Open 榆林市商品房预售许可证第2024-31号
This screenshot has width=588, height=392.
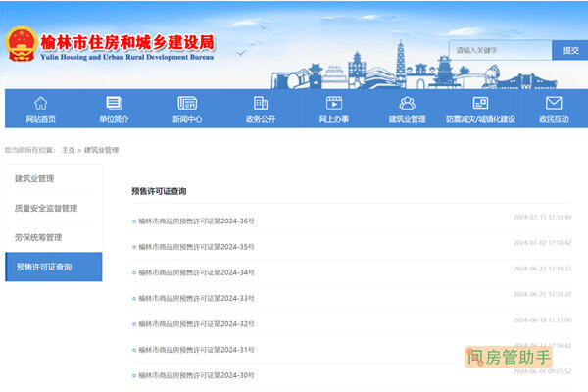(196, 350)
